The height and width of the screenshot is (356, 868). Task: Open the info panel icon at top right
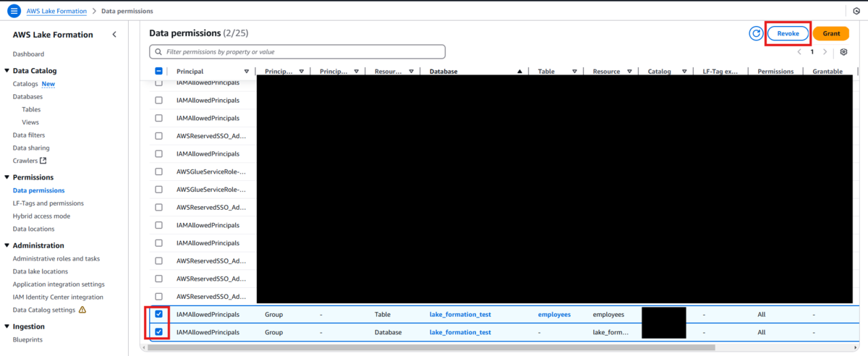856,12
